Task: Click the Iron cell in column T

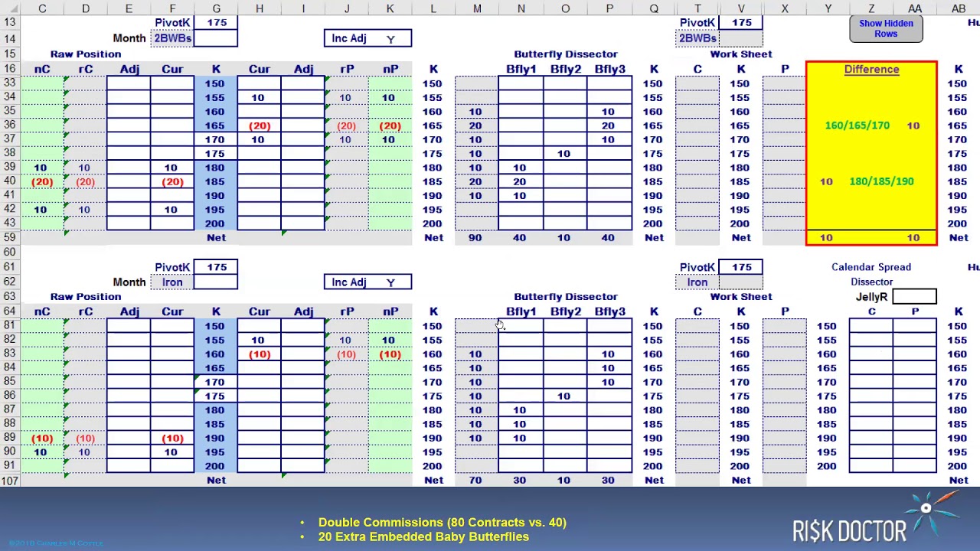Action: point(697,282)
